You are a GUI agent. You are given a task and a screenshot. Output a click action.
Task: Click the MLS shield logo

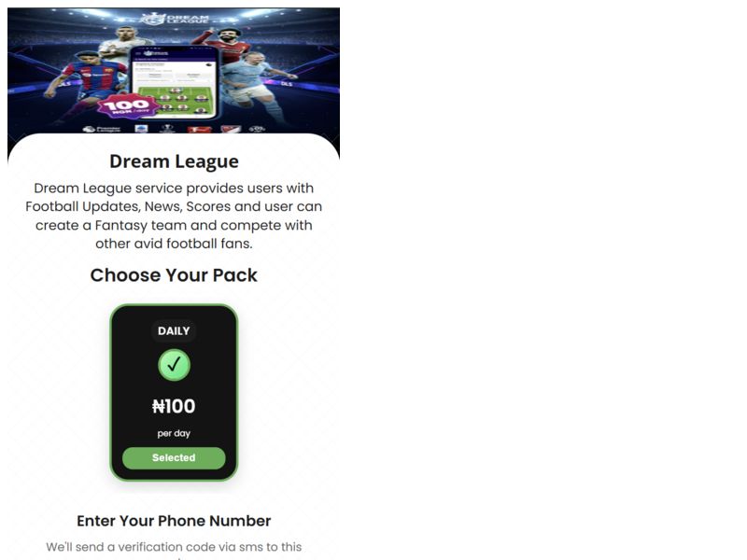coord(231,129)
